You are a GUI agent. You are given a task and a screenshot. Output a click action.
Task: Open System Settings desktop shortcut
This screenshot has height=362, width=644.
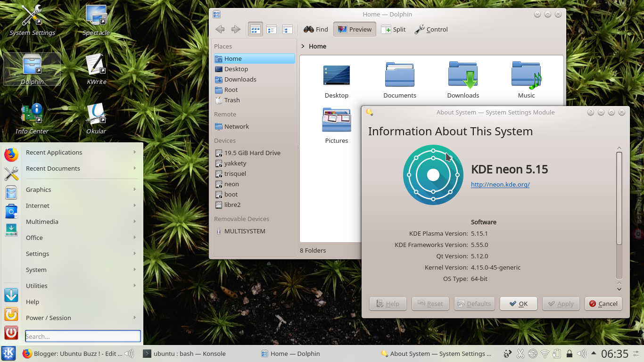[32, 20]
